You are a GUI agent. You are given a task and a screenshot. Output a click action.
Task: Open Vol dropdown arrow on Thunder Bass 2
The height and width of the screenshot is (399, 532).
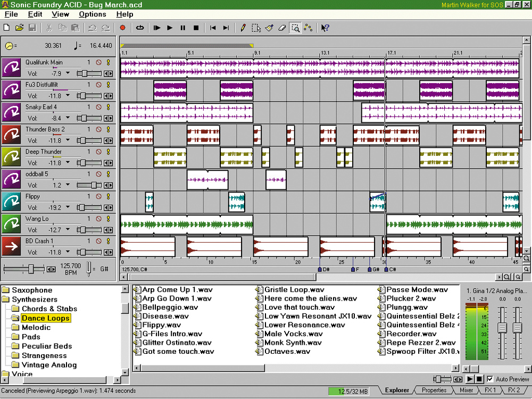point(68,140)
